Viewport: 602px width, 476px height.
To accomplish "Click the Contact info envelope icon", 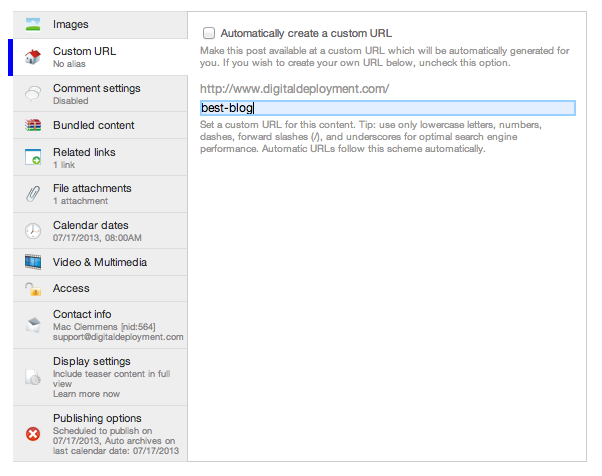I will 33,325.
